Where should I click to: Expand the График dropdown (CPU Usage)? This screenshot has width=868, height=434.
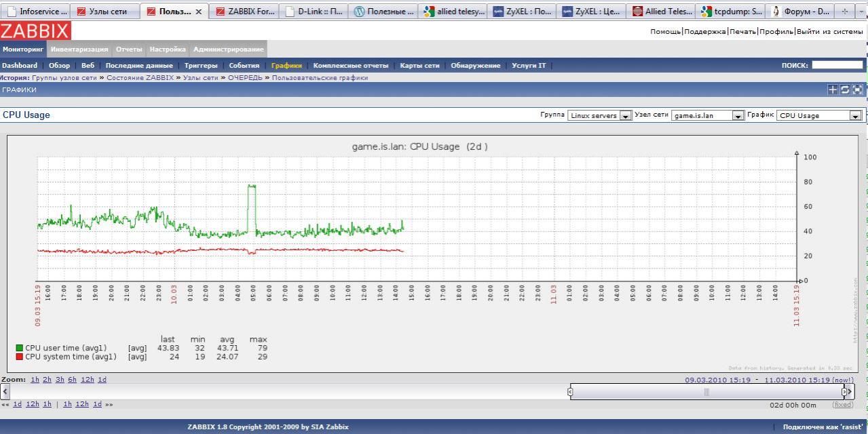[x=820, y=115]
